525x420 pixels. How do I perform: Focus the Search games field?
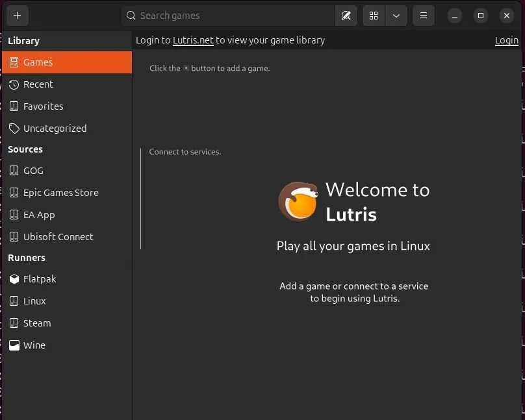click(227, 16)
